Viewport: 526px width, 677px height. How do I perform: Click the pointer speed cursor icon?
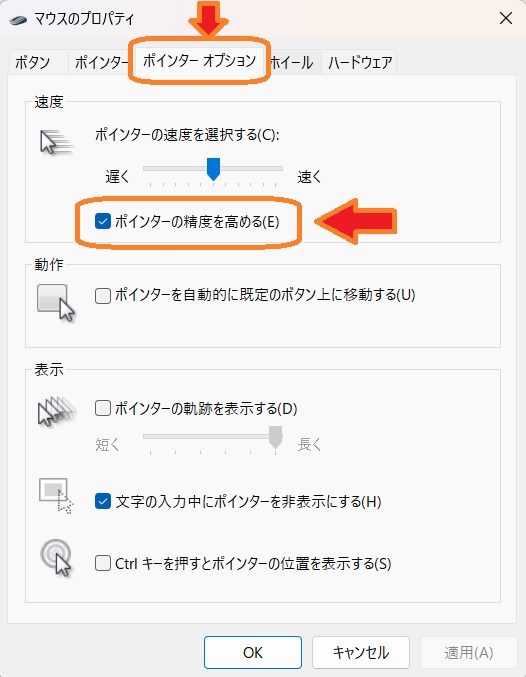coord(57,142)
